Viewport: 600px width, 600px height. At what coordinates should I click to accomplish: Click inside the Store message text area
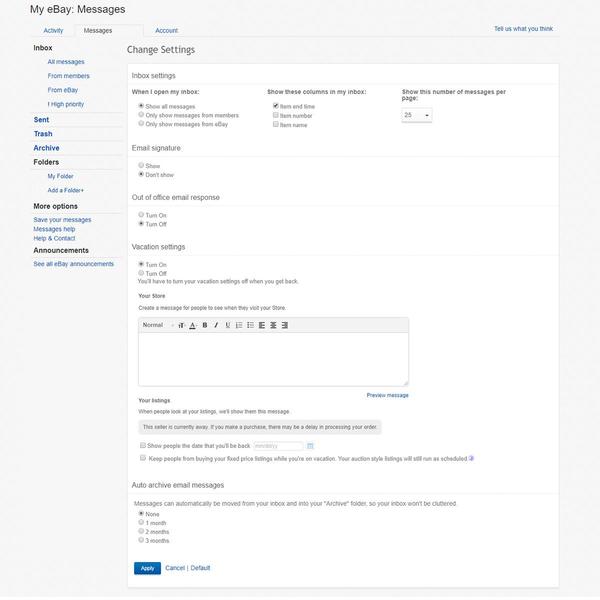(x=273, y=359)
